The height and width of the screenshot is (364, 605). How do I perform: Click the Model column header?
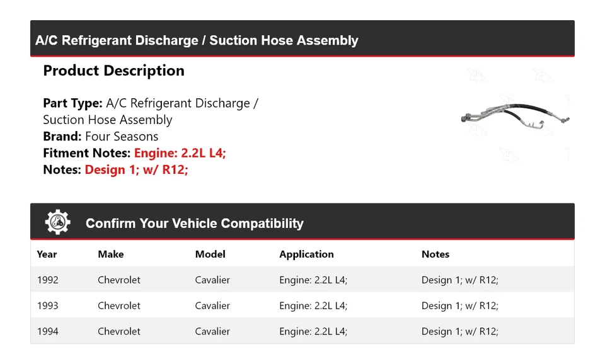click(x=210, y=254)
